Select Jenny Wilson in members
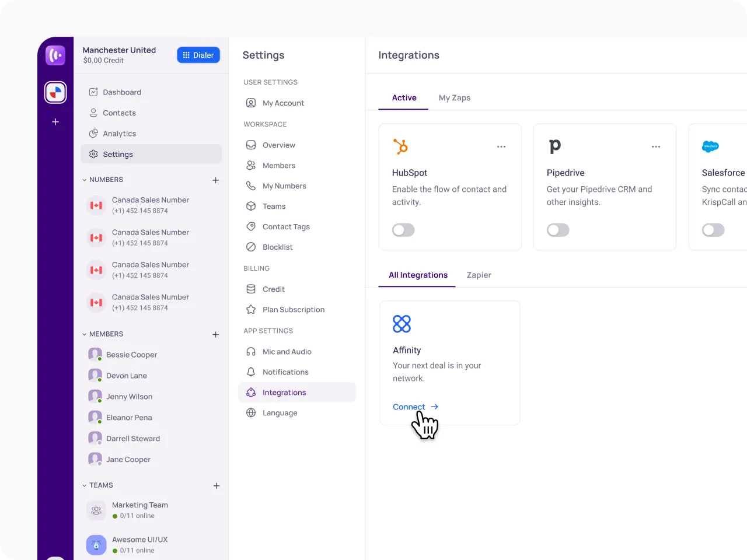Viewport: 747px width, 560px height. coord(120,397)
